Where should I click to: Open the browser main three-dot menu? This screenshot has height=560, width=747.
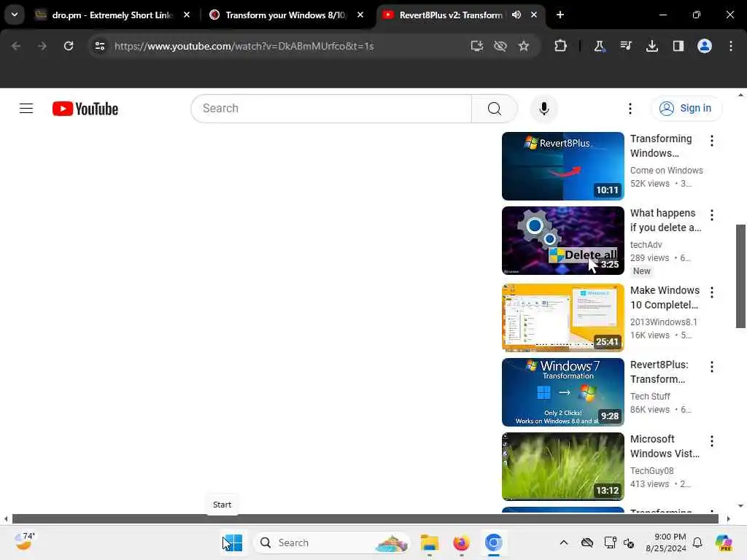[x=731, y=46]
